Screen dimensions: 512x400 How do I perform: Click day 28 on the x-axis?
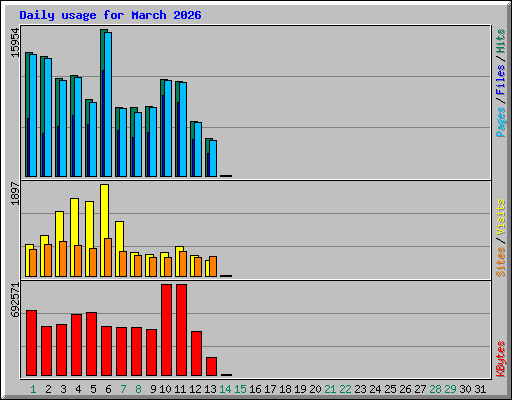click(x=435, y=389)
